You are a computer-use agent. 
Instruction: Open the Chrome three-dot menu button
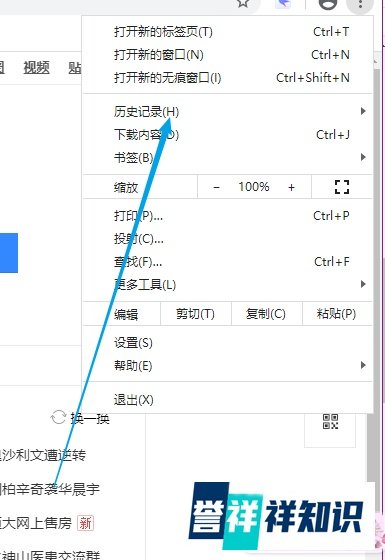pyautogui.click(x=360, y=4)
